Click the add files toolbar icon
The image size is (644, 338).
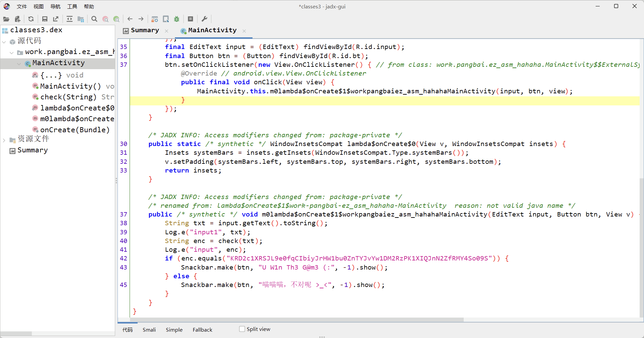coord(17,19)
